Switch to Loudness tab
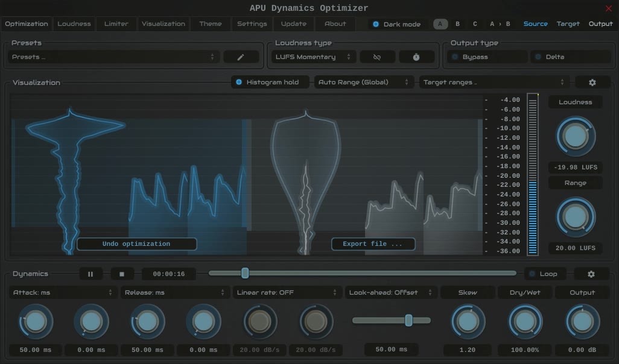 pyautogui.click(x=74, y=24)
